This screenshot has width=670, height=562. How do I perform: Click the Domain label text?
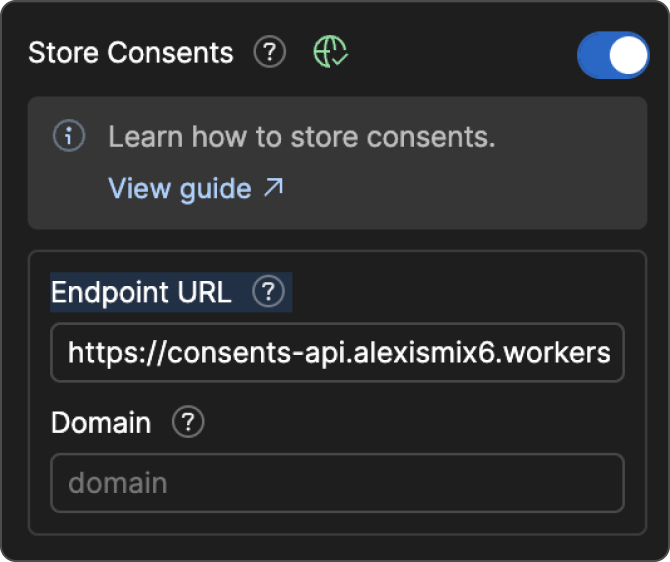[x=101, y=423]
